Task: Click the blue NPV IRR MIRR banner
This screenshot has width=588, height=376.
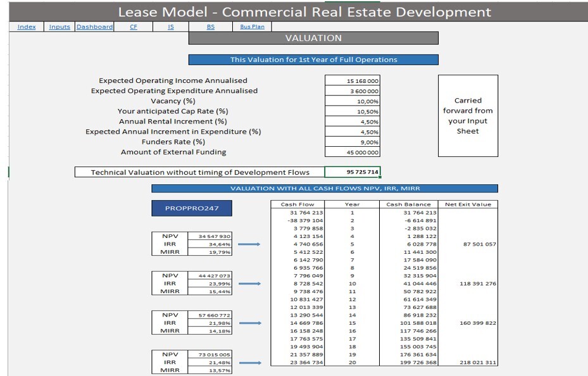Action: point(325,188)
